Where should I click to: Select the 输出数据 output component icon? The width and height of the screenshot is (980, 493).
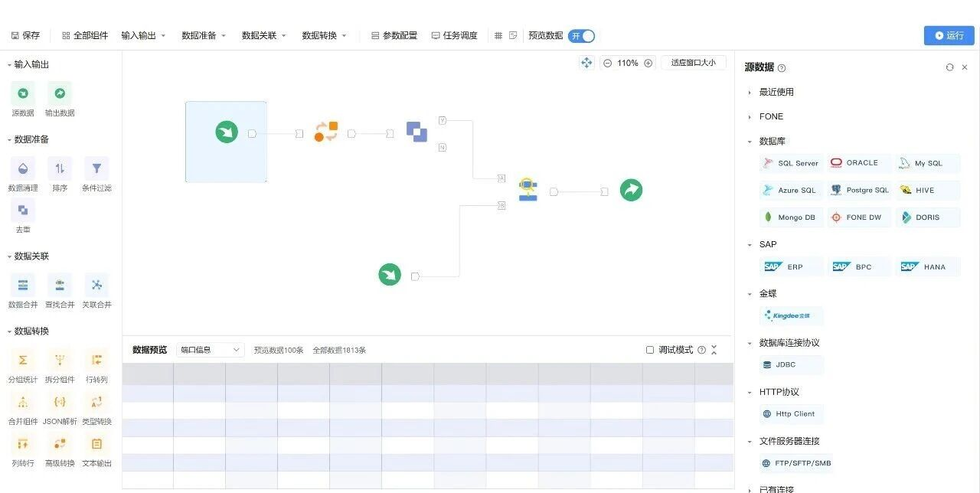[60, 94]
